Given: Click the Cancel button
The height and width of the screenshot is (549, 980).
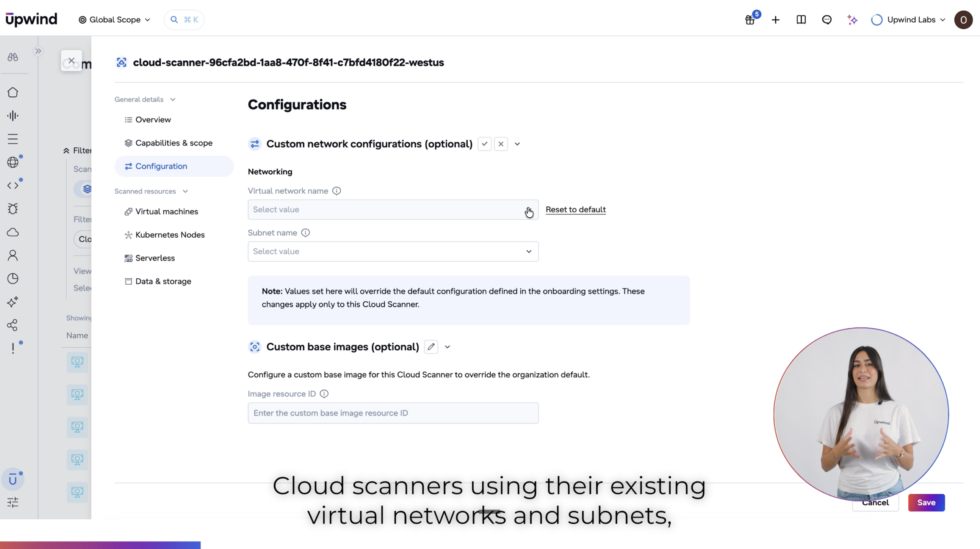Looking at the screenshot, I should [x=875, y=503].
